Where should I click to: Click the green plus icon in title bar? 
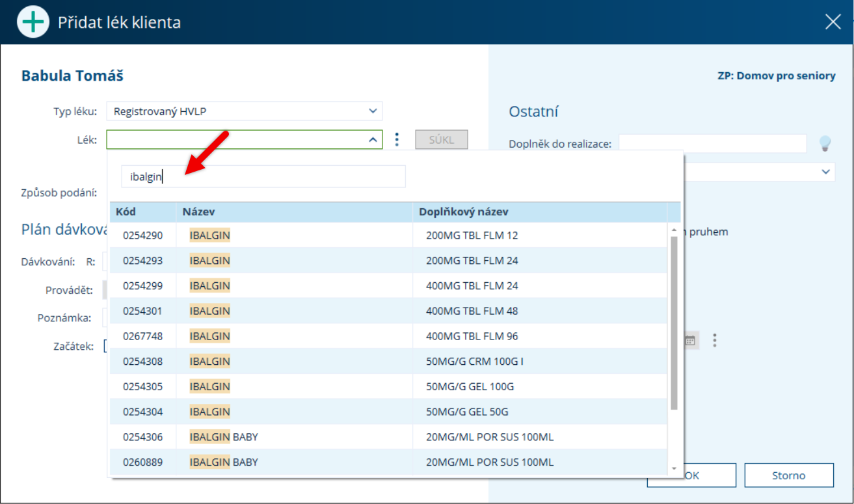click(33, 22)
